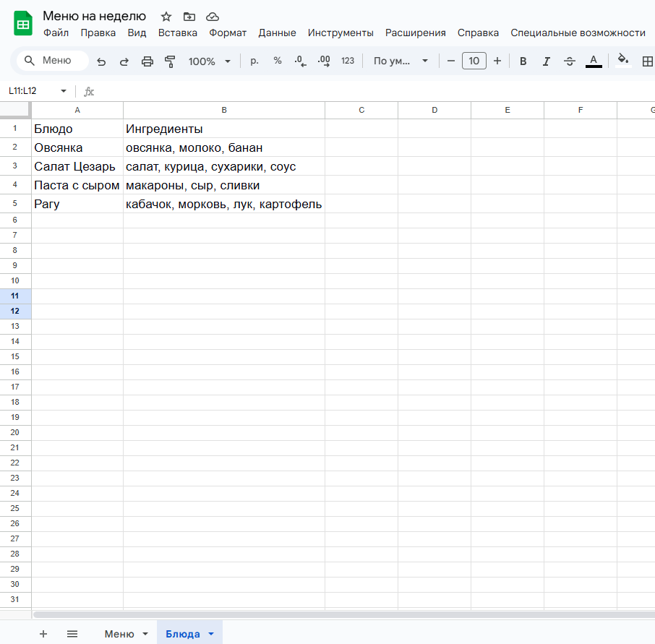Expand the zoom 100% dropdown
The width and height of the screenshot is (655, 644).
pos(228,61)
